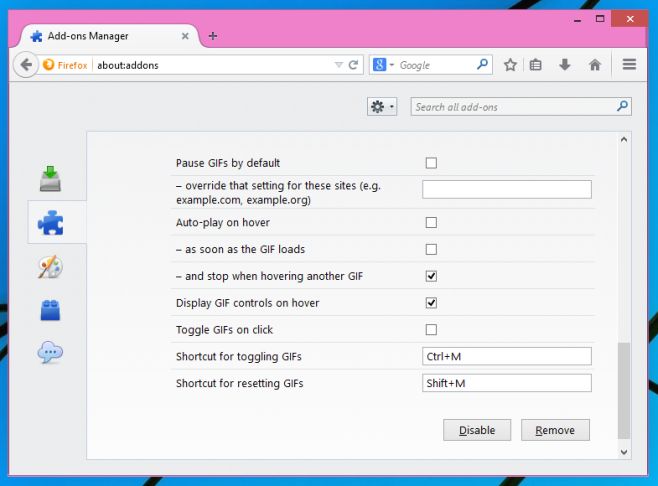Open the add-ons tools gear dropdown
This screenshot has height=486, width=658.
pyautogui.click(x=382, y=107)
